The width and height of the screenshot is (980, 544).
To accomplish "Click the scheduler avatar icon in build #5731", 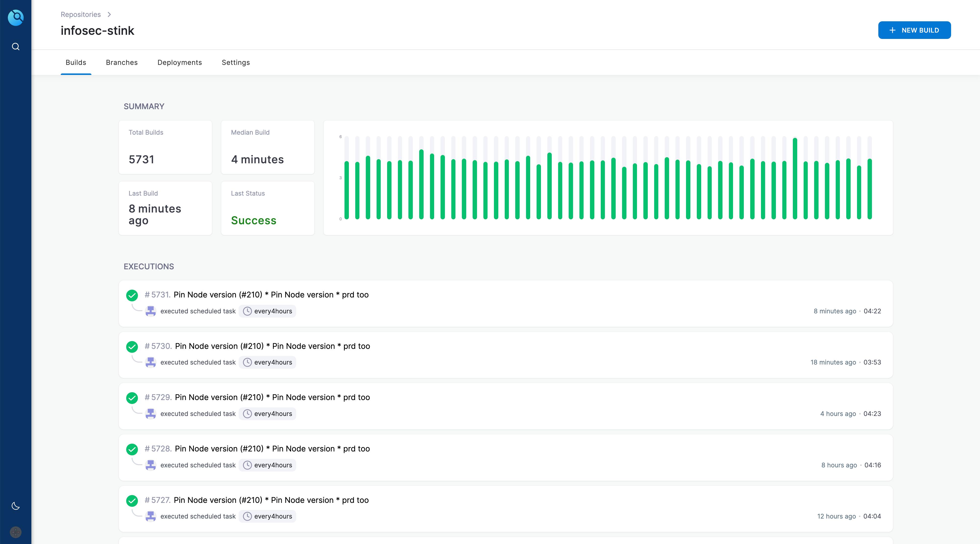I will point(151,311).
